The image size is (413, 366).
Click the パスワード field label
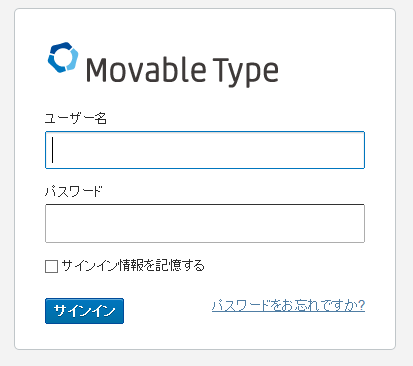pyautogui.click(x=74, y=191)
